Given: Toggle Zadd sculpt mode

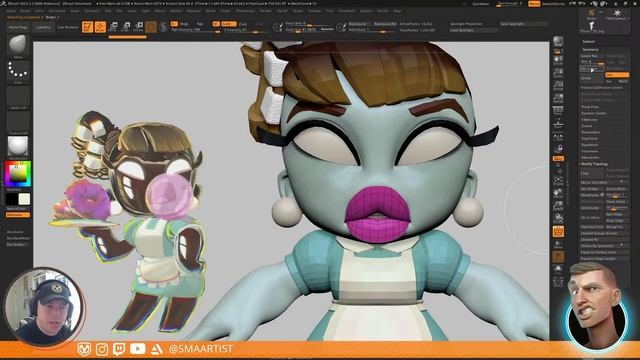Looking at the screenshot, I should click(228, 24).
